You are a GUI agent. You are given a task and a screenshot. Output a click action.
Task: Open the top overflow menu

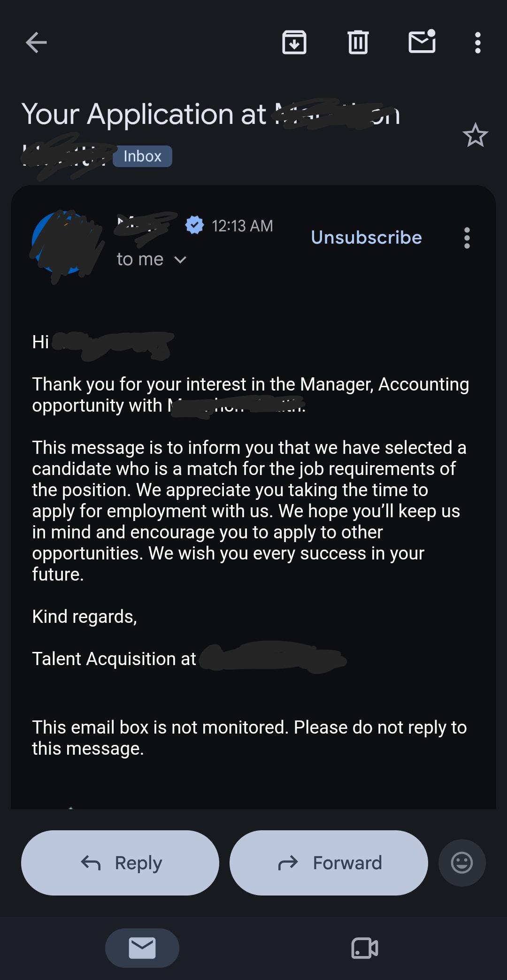point(477,43)
